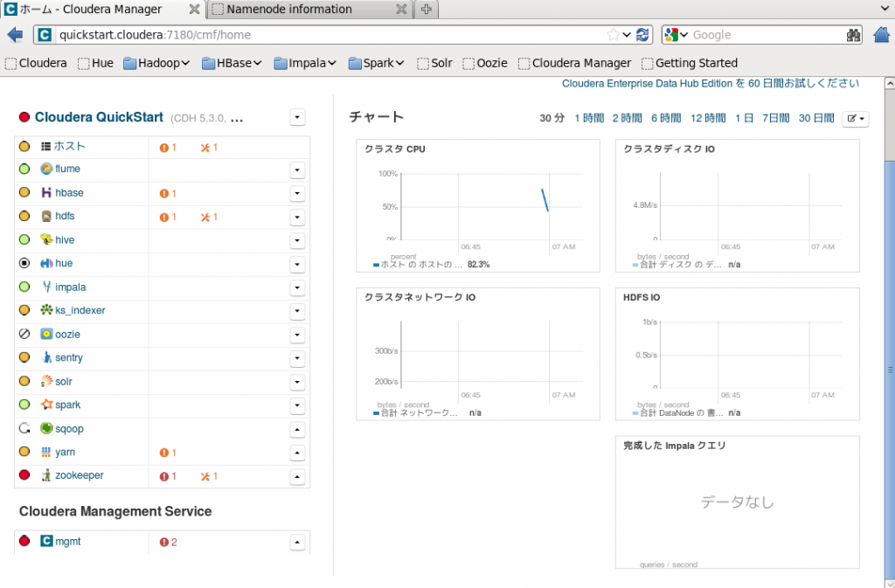Expand the Hadoop bookmarks folder
Viewport: 895px width, 588px height.
156,63
